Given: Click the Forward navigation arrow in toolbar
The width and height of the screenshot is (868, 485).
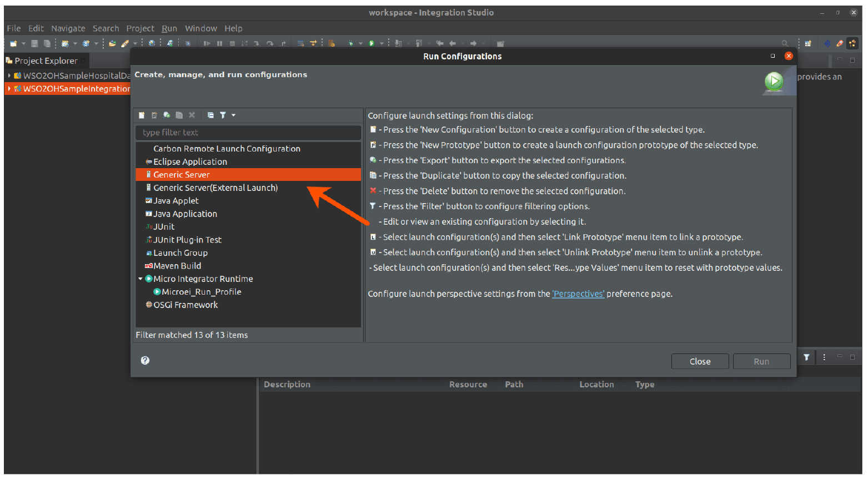Looking at the screenshot, I should click(473, 43).
